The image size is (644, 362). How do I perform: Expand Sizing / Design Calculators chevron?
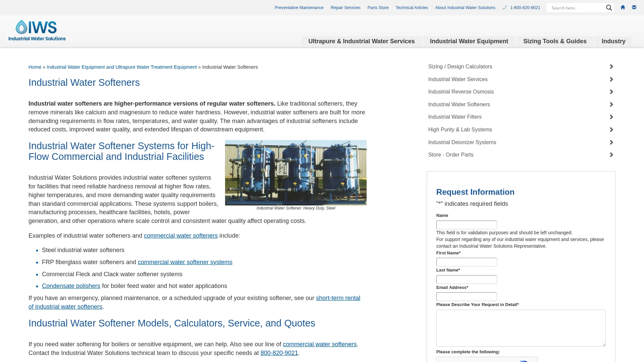coord(611,67)
